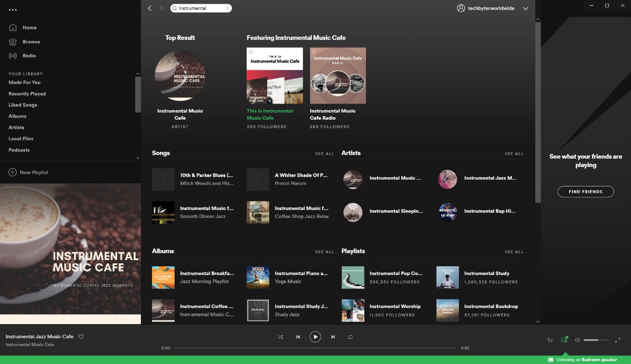Select Albums under Your Library
Viewport: 631px width, 364px height.
click(x=17, y=116)
